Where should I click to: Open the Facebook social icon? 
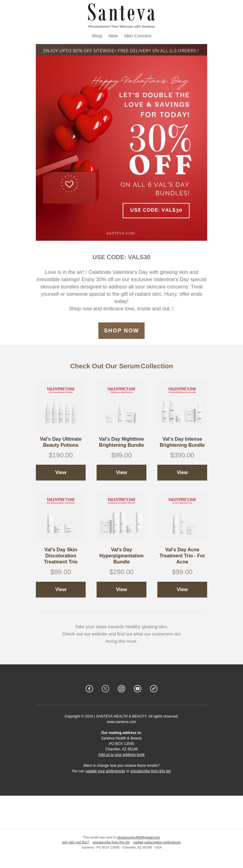(89, 688)
